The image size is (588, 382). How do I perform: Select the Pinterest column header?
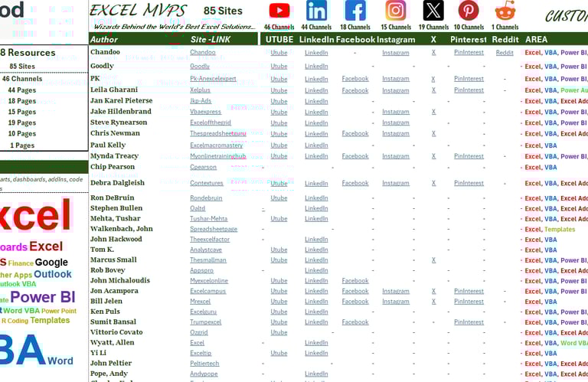pos(469,39)
